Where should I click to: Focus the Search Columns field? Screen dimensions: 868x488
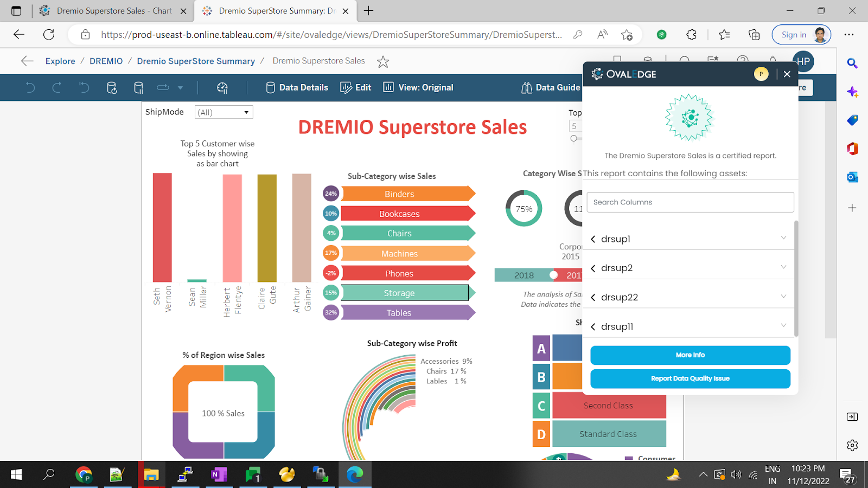point(690,202)
